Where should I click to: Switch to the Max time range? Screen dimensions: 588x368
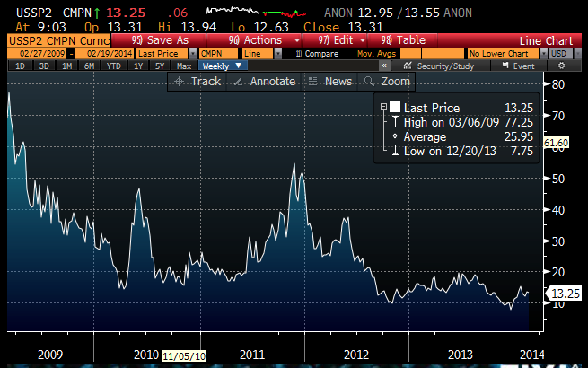tap(184, 66)
